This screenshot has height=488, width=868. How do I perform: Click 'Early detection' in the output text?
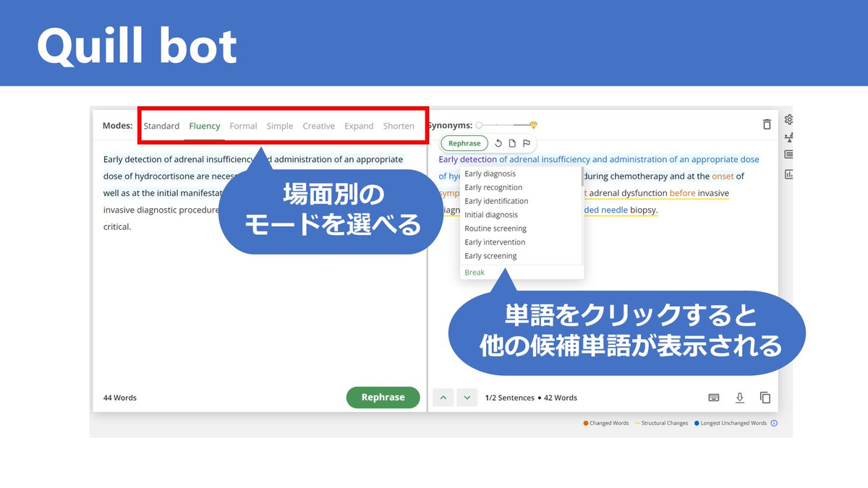click(x=468, y=159)
